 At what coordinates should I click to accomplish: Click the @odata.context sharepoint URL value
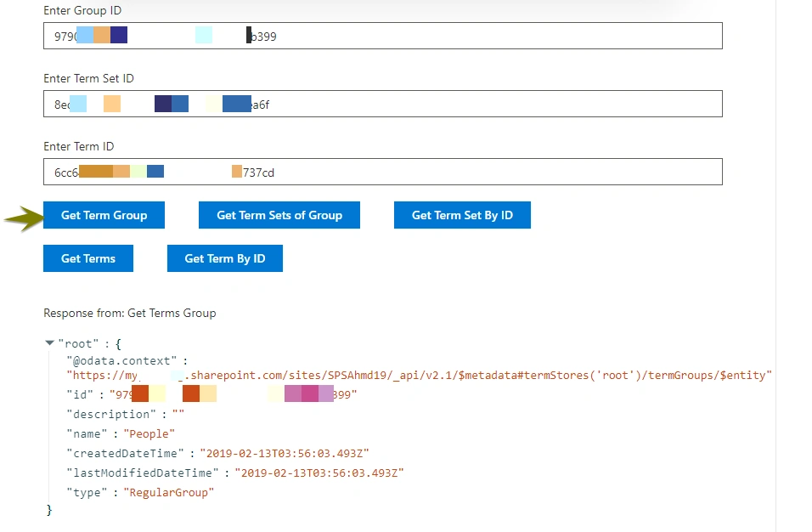click(x=419, y=375)
